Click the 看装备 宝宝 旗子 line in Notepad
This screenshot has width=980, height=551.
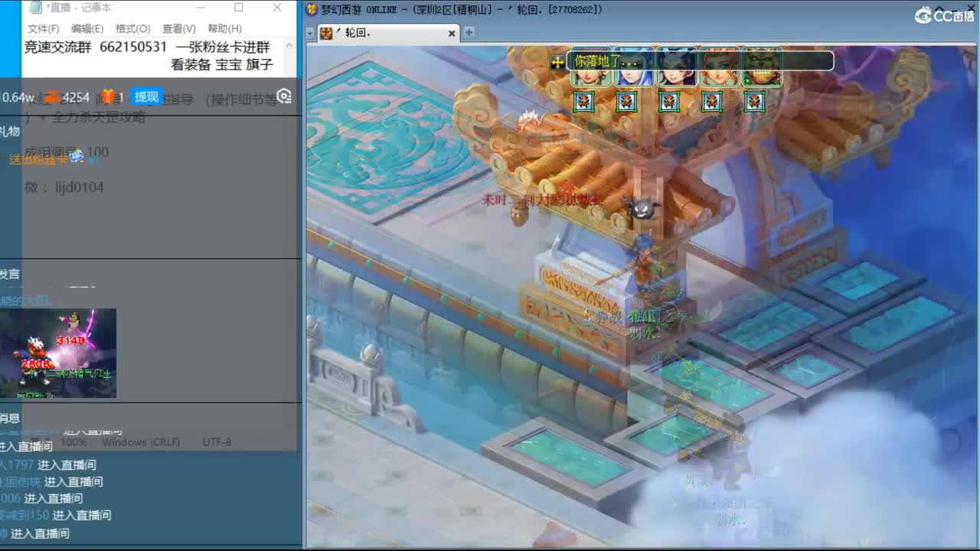[x=222, y=64]
